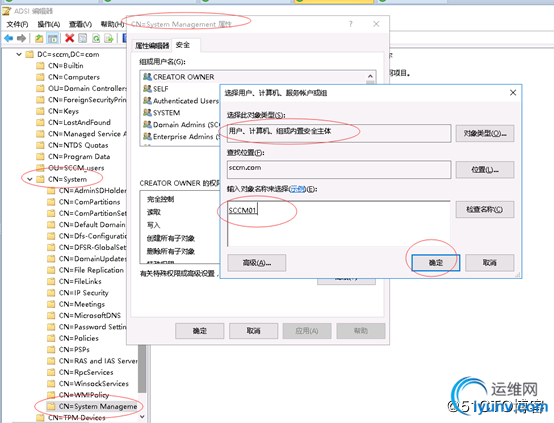Click the tree vertical scrollbar thumb
Image resolution: width=554 pixels, height=423 pixels.
pos(142,369)
